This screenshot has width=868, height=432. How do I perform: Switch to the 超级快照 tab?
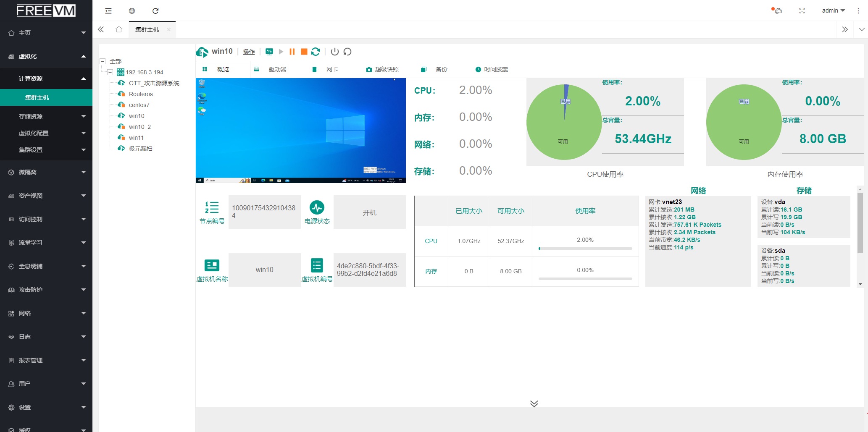[x=382, y=69]
